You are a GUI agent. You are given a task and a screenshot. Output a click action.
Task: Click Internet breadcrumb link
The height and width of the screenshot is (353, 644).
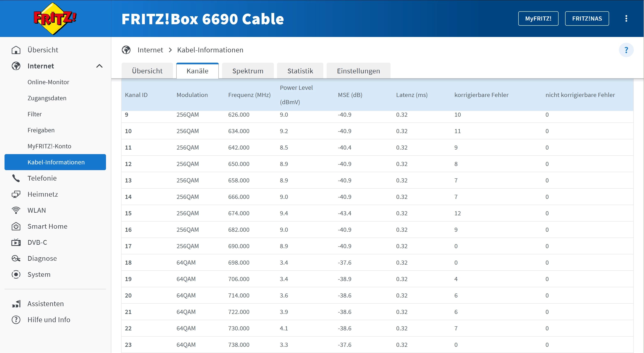[150, 50]
